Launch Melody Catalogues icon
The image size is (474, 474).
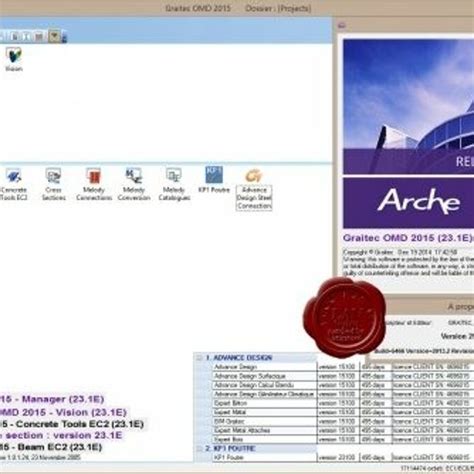pyautogui.click(x=174, y=184)
